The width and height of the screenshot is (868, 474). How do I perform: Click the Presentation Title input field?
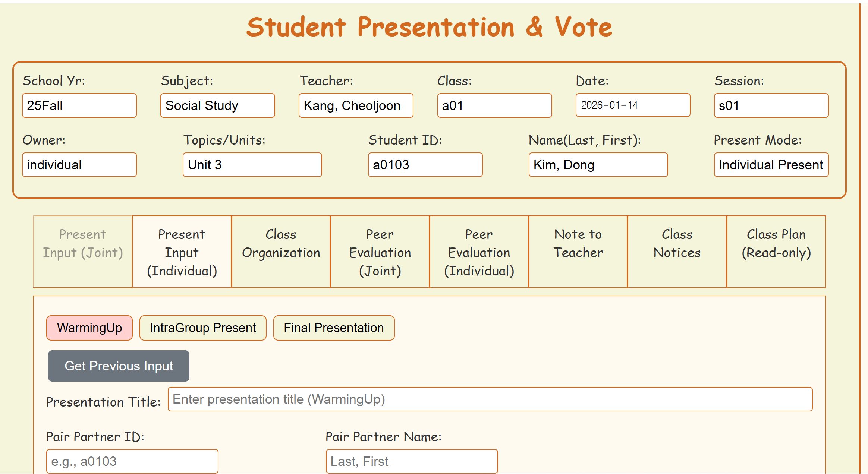[x=490, y=399]
